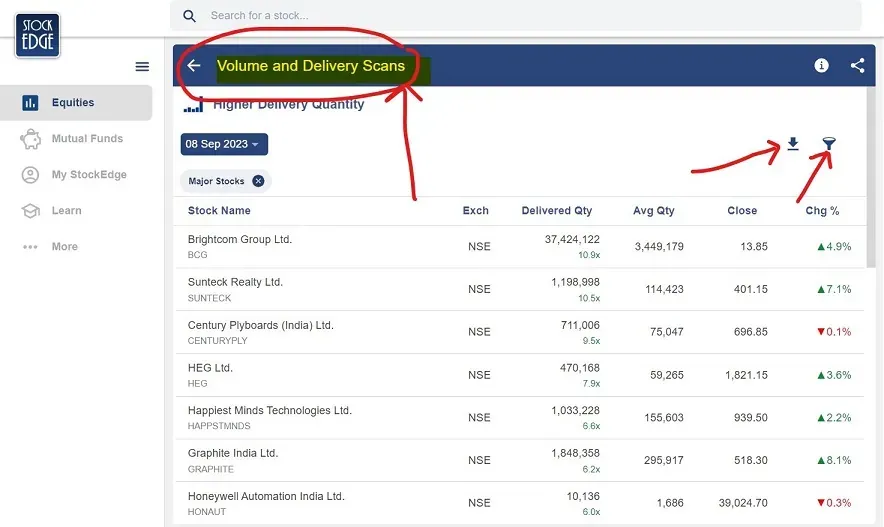
Task: Click HEG change of 3.6%
Action: (x=834, y=375)
